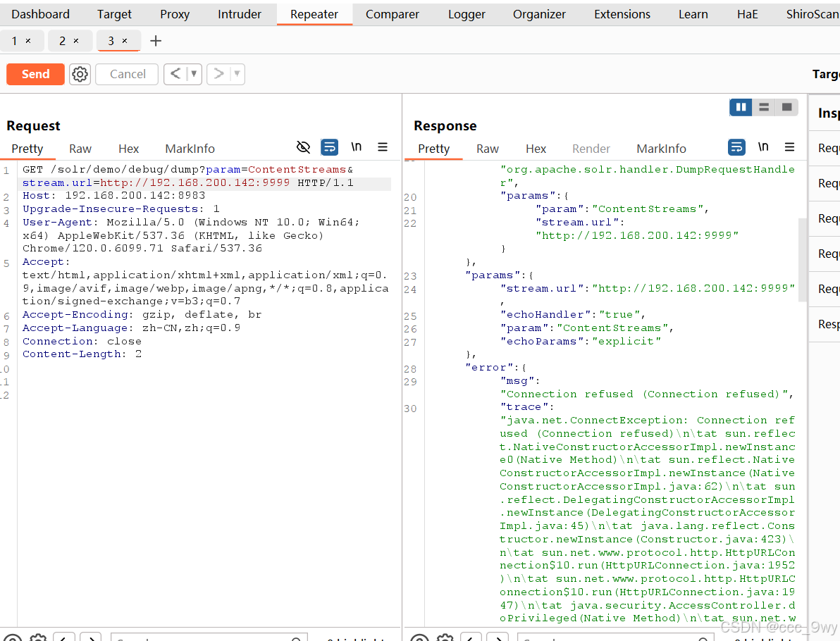The width and height of the screenshot is (840, 641).
Task: Toggle hide of Request non-essential headers eye icon
Action: [x=303, y=147]
